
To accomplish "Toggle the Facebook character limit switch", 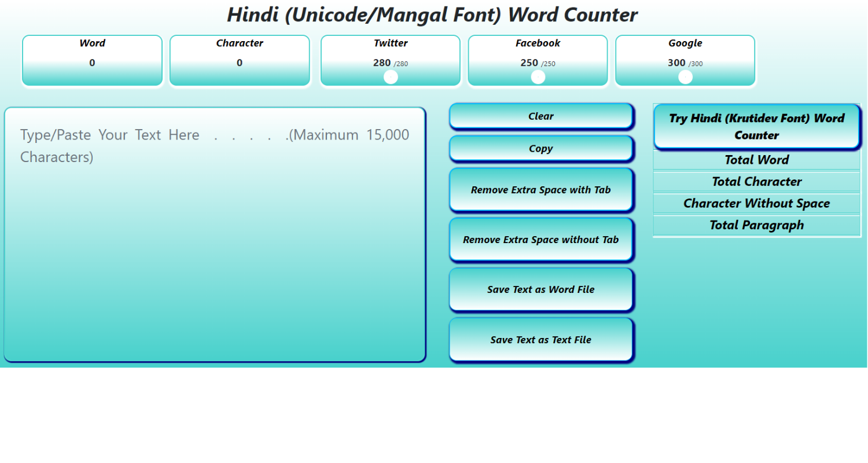I will [538, 76].
